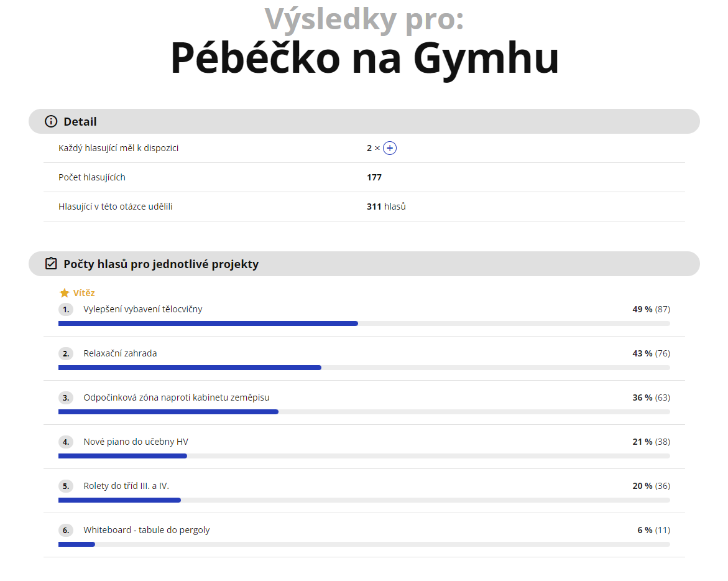Open Odpočinková zóna naproti kabinetu zeměpisu
728x581 pixels.
click(x=177, y=397)
